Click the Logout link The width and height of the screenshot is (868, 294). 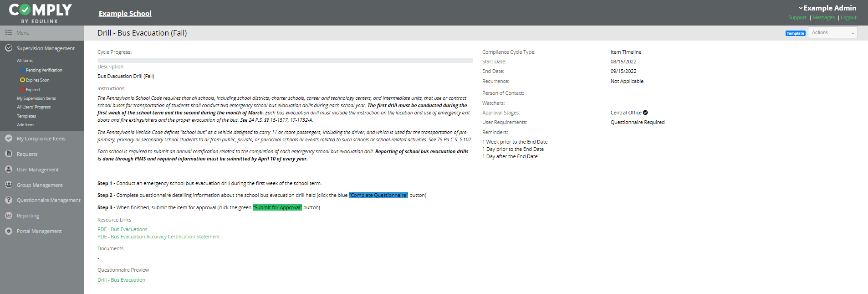pos(848,17)
